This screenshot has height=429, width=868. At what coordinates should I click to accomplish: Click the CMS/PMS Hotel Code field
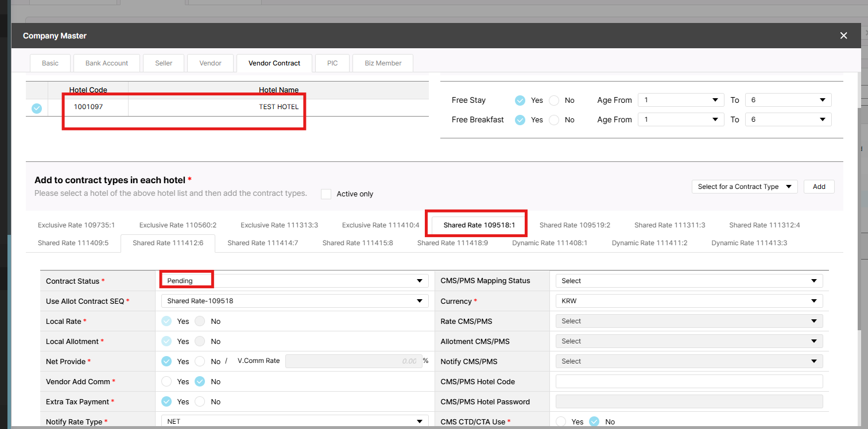(689, 381)
